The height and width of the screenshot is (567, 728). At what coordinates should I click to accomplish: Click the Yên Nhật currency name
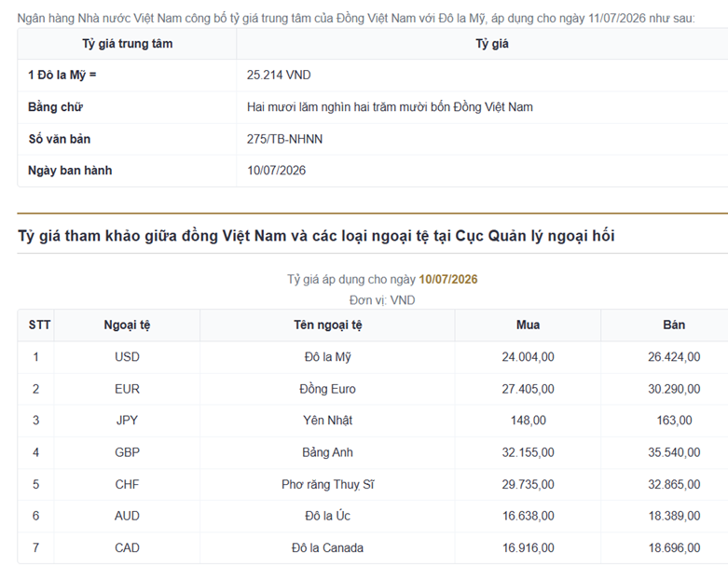click(x=328, y=421)
